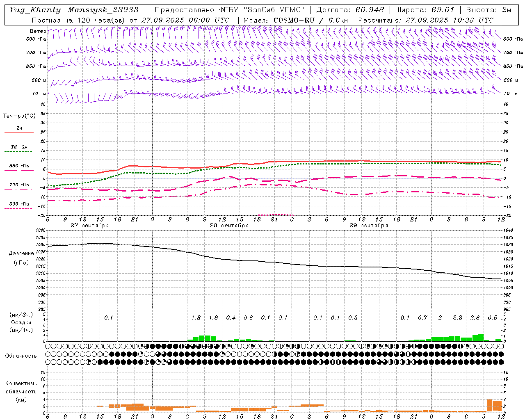This screenshot has height=420, width=525.
Task: Click the (мм/3ч.) precipitation unit label
Action: [x=21, y=315]
